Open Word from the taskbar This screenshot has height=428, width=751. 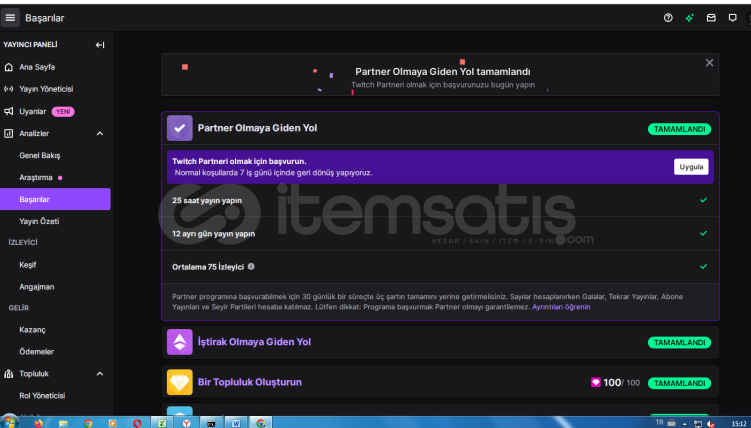(236, 423)
